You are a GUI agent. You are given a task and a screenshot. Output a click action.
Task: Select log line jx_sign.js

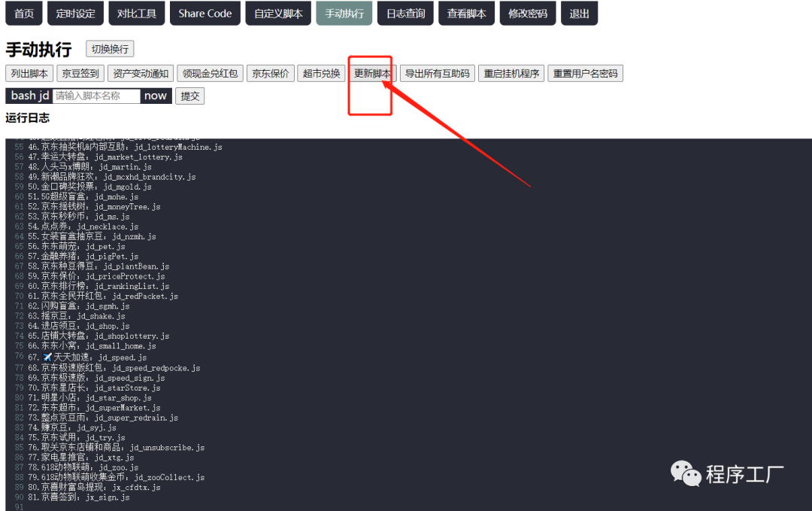(x=79, y=497)
